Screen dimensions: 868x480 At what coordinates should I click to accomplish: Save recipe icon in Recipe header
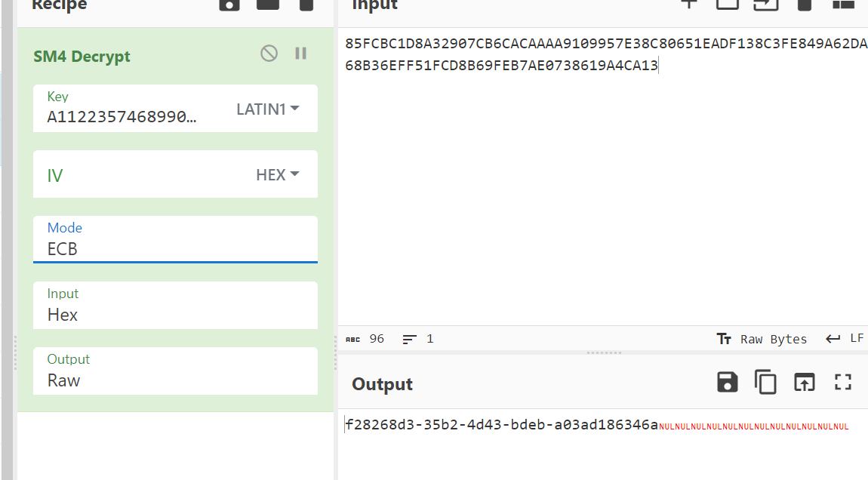229,5
